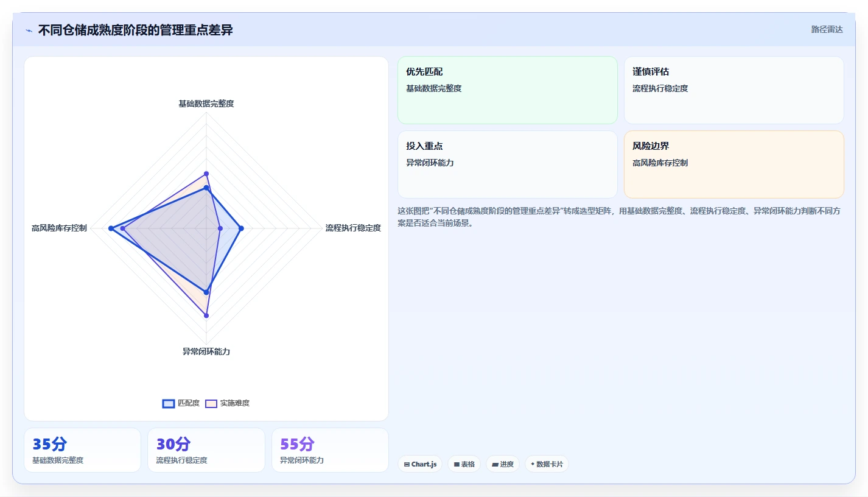Click the description paragraph starting with 这张图把

[x=620, y=217]
